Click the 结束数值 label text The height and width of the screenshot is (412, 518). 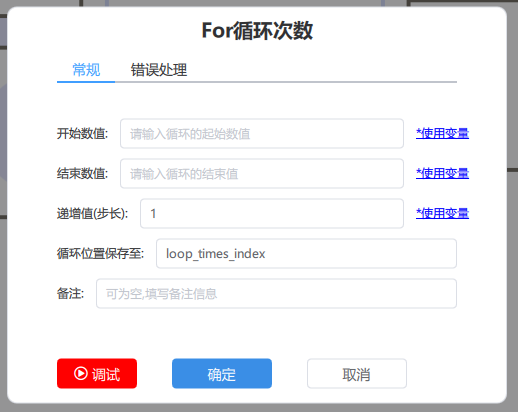coord(82,174)
